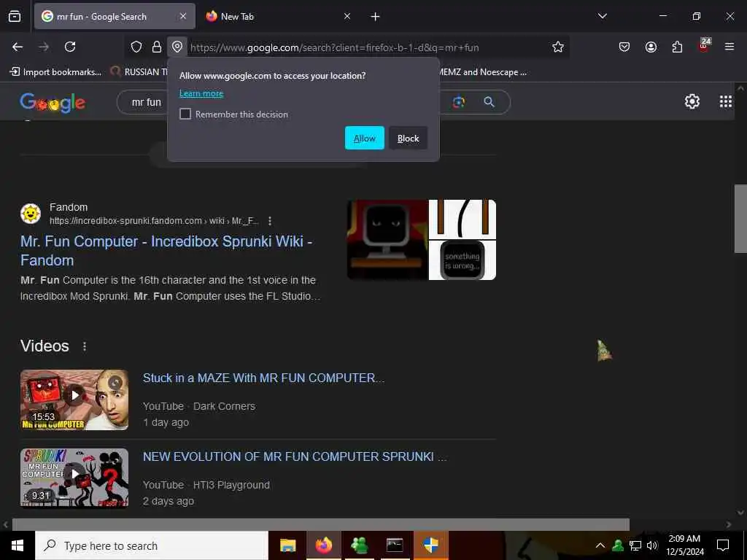This screenshot has width=747, height=560.
Task: Open the network icon in system tray
Action: point(635,545)
